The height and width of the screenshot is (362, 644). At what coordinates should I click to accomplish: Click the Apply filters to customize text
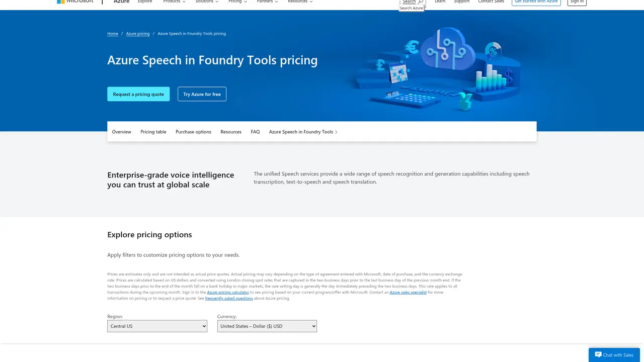(174, 255)
